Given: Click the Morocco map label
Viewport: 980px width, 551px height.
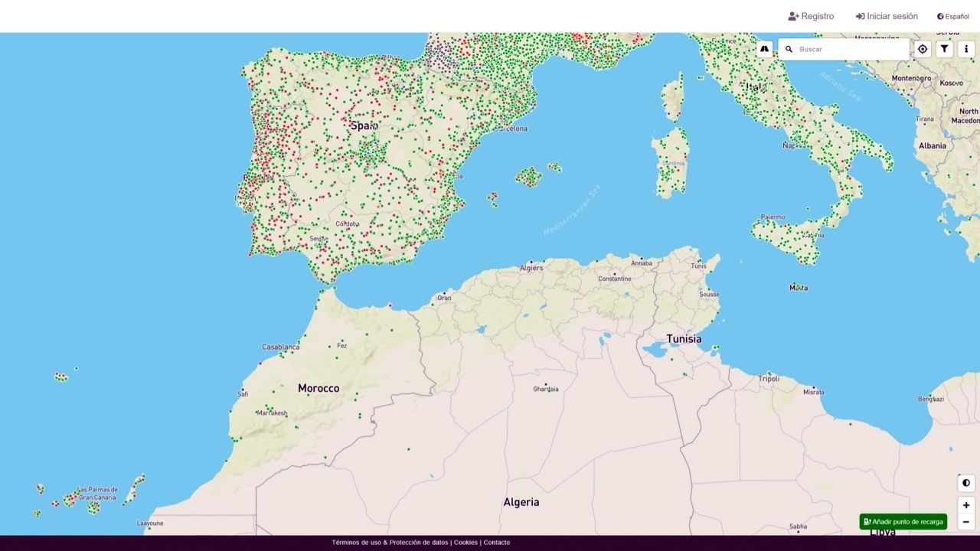Looking at the screenshot, I should click(318, 388).
